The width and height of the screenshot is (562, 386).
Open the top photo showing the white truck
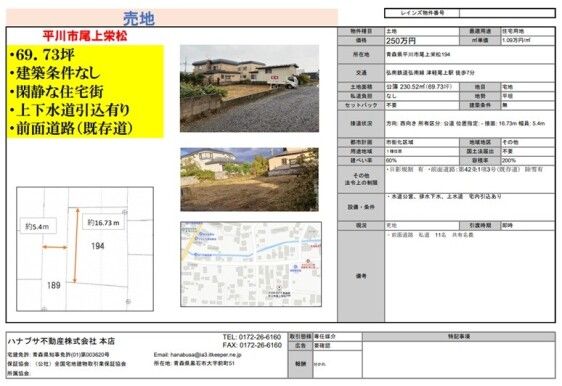pyautogui.click(x=249, y=89)
